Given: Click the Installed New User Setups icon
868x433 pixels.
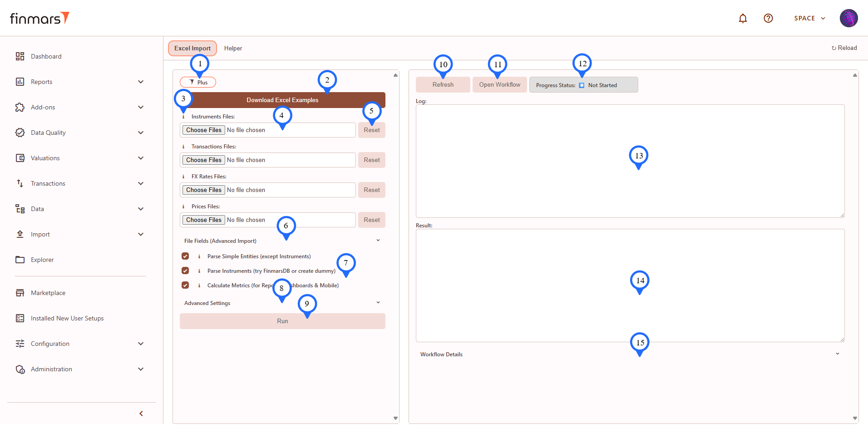Looking at the screenshot, I should tap(20, 318).
